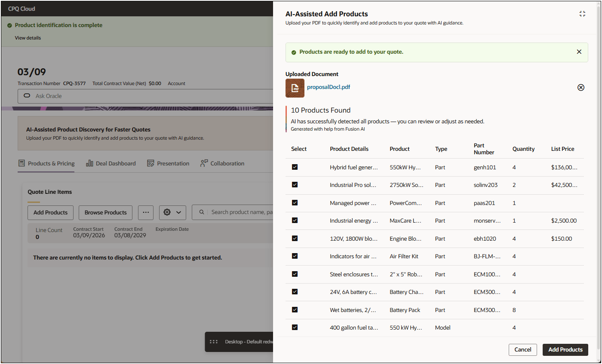Viewport: 602px width, 364px height.
Task: Untick the 400 gallon fuel tank row
Action: point(295,327)
